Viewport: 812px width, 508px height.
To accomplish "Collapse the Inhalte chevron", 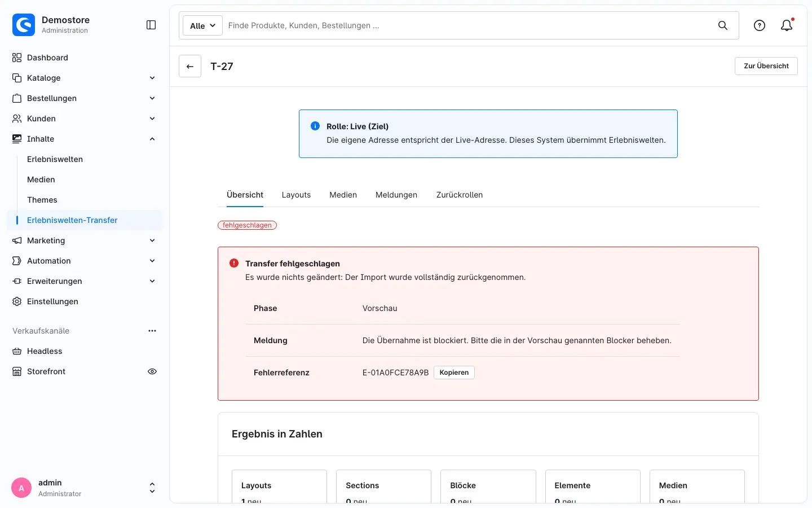I will (x=152, y=139).
